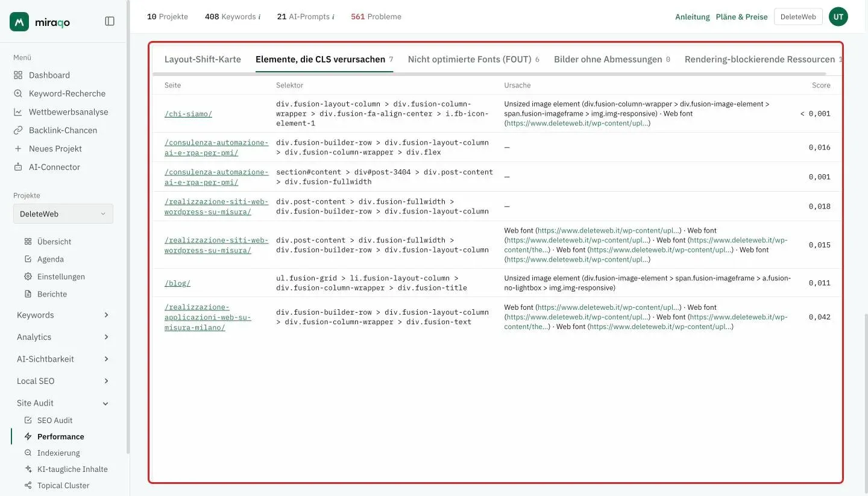Image resolution: width=868 pixels, height=496 pixels.
Task: Click the Backlink-Chancen link icon
Action: (18, 130)
